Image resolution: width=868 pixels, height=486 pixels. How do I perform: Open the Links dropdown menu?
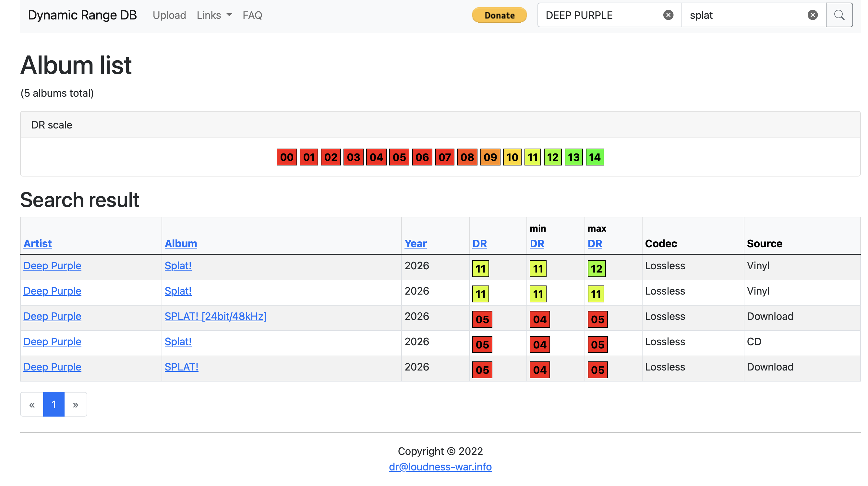214,15
